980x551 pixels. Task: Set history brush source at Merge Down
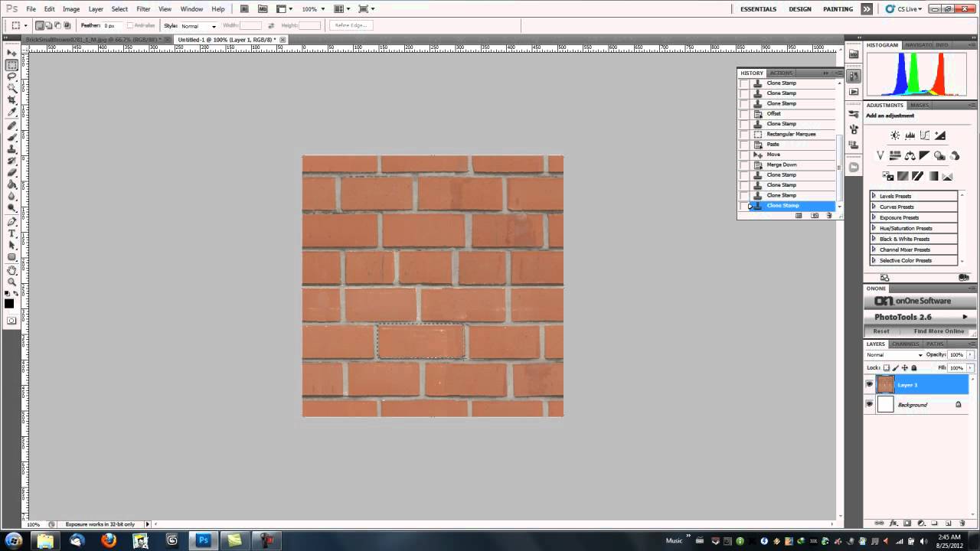tap(743, 165)
